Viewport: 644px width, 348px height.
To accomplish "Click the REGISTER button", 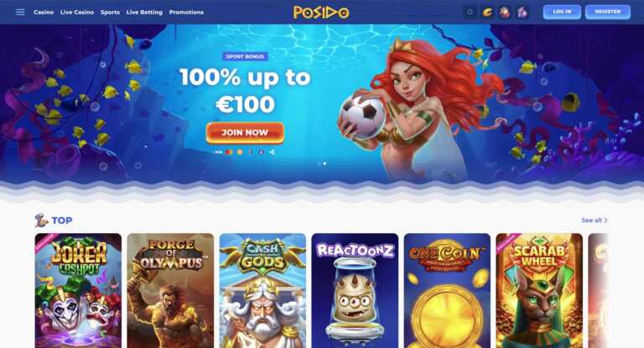I will tap(608, 12).
